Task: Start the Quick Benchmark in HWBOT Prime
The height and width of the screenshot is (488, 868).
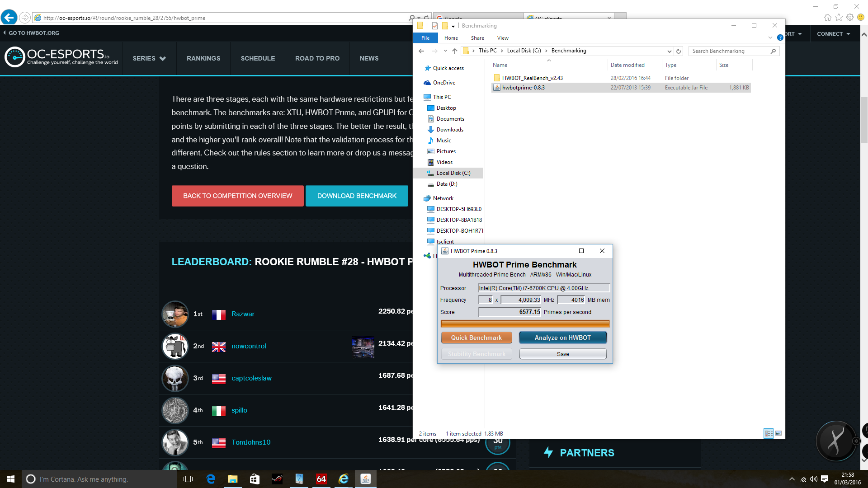Action: (476, 338)
